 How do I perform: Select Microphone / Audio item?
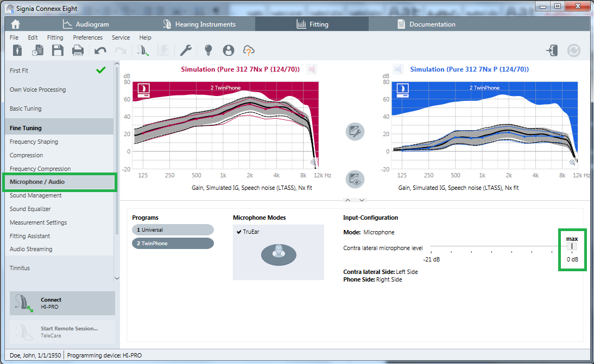(59, 182)
